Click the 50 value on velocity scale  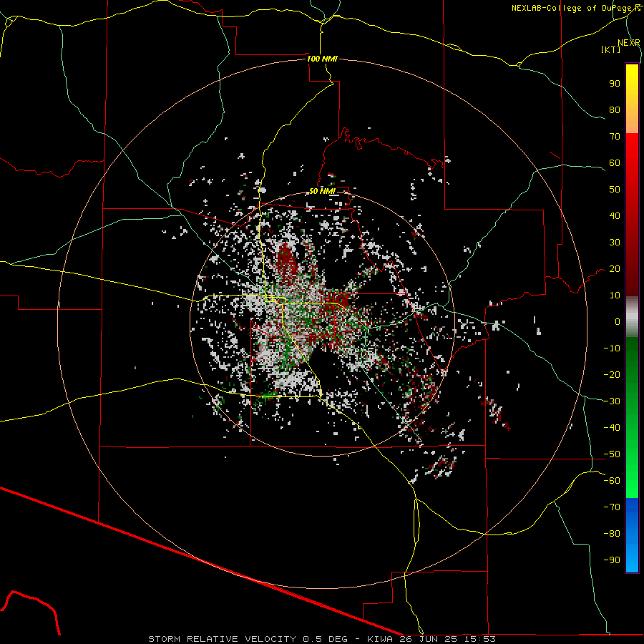[615, 190]
